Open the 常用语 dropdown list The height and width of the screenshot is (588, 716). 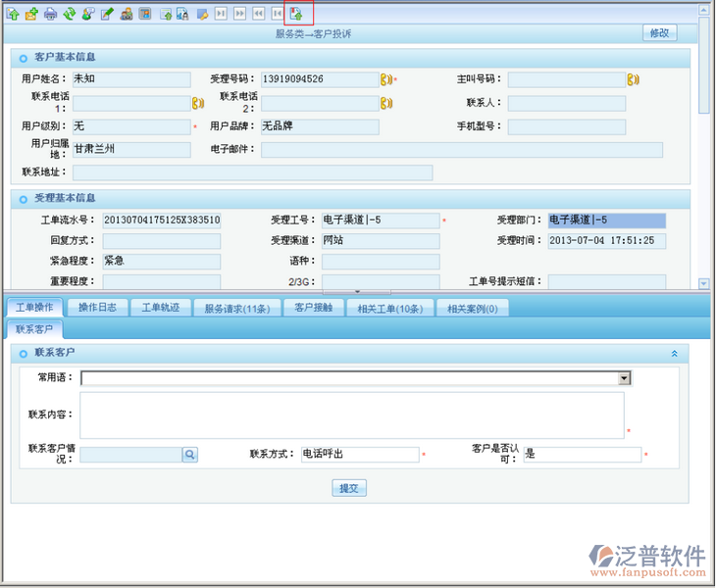(x=624, y=378)
